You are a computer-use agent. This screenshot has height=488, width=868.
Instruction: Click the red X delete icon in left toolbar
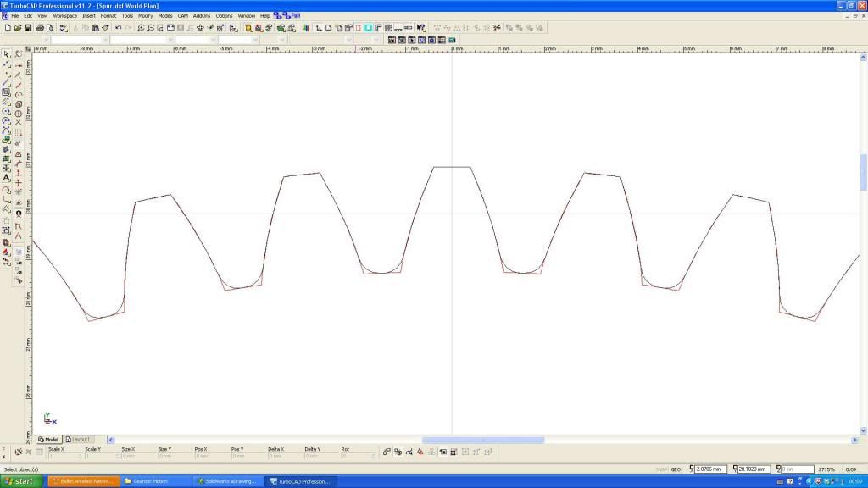click(x=19, y=123)
